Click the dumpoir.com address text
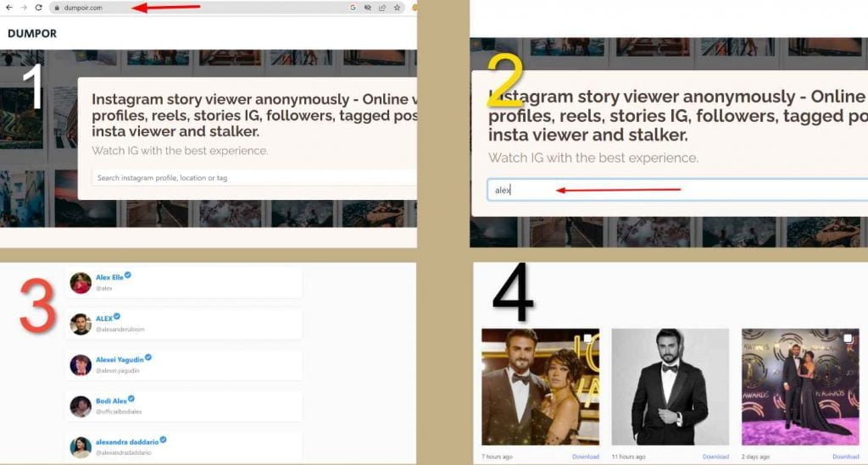Image resolution: width=868 pixels, height=465 pixels. (83, 8)
